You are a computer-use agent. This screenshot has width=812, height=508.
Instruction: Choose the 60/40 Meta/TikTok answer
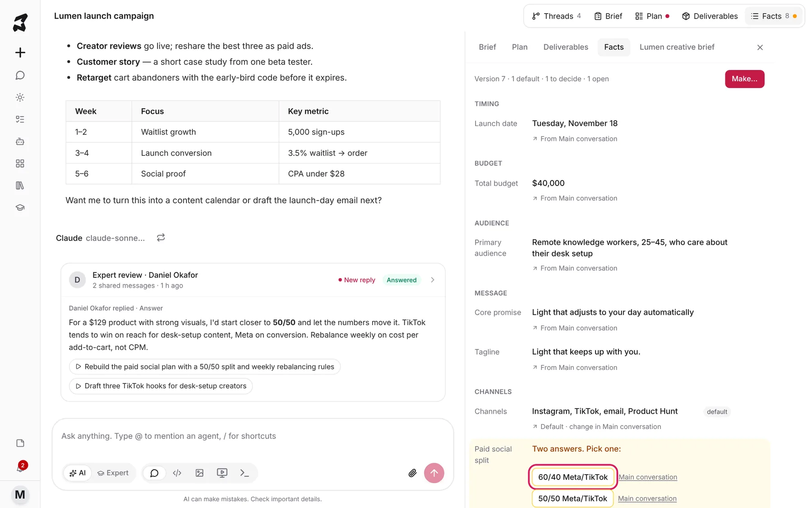572,477
